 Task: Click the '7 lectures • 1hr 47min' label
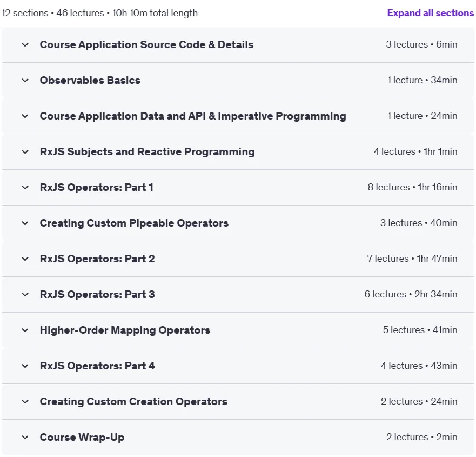pos(412,259)
